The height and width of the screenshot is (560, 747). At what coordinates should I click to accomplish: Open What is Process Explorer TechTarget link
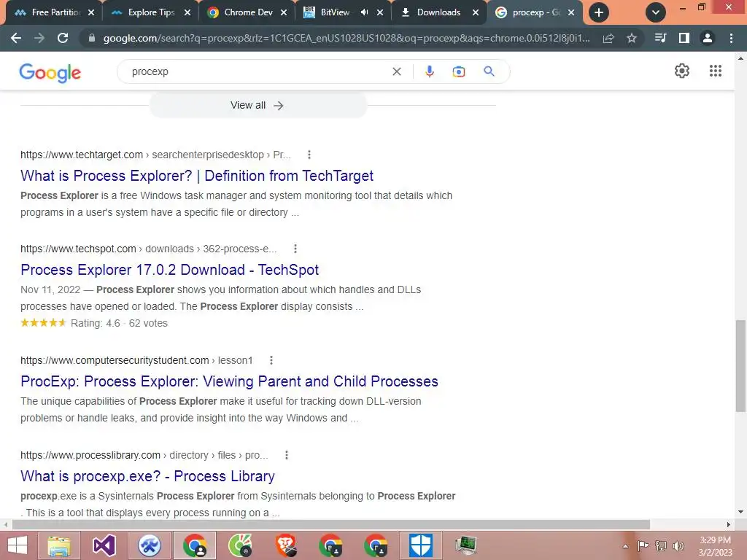click(x=197, y=176)
